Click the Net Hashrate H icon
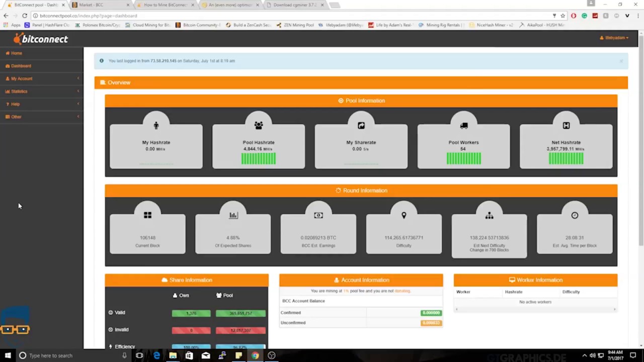 tap(566, 125)
